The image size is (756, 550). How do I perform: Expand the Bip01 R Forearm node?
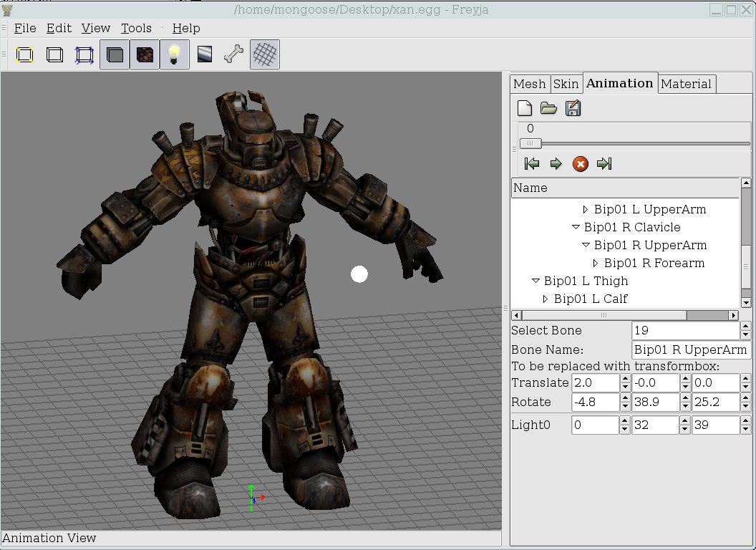coord(596,263)
